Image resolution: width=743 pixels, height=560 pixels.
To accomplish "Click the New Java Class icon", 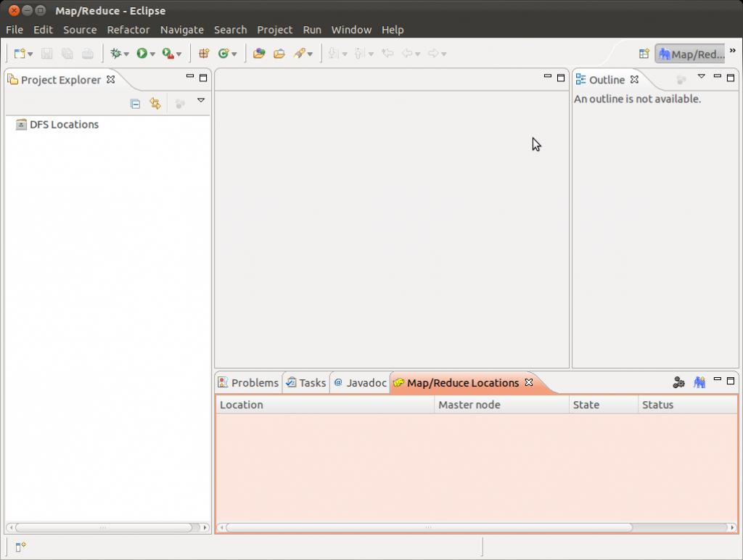I will (223, 54).
